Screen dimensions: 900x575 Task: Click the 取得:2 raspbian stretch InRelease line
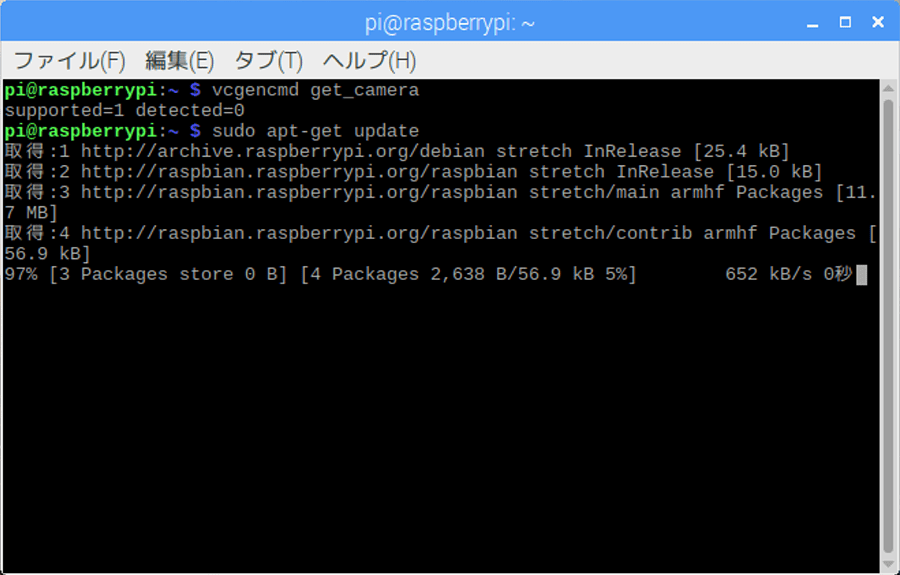pos(413,172)
